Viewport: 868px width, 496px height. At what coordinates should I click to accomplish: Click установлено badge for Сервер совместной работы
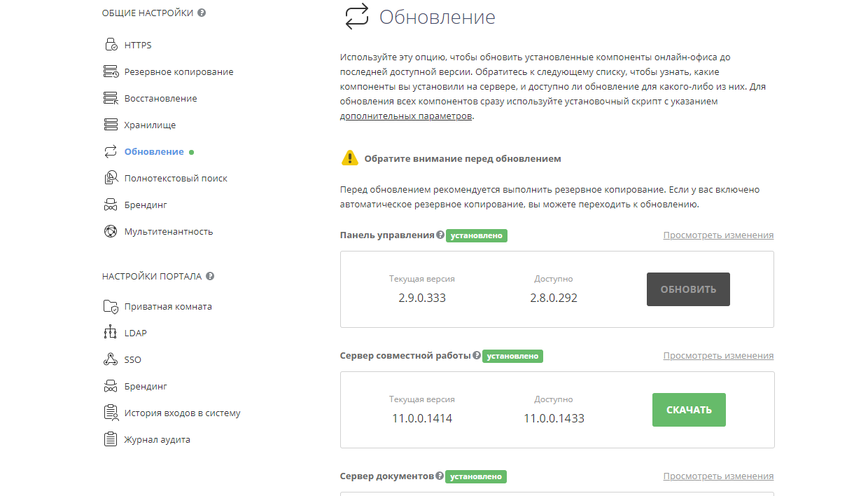click(x=512, y=356)
